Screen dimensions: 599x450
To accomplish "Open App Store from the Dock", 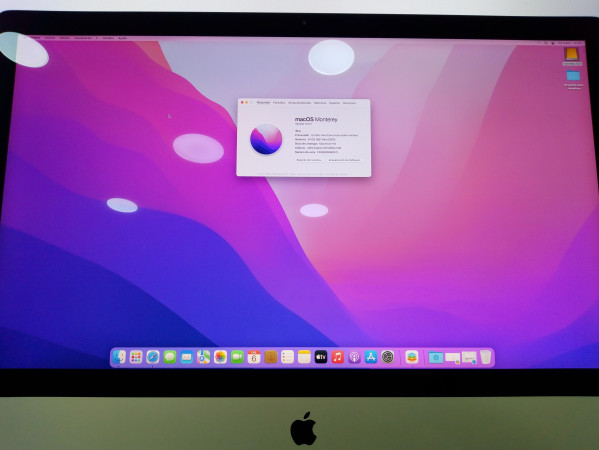I will click(x=371, y=357).
